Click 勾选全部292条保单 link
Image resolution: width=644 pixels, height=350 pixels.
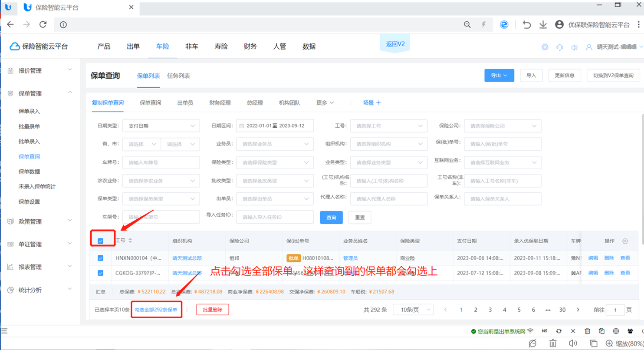(x=156, y=310)
